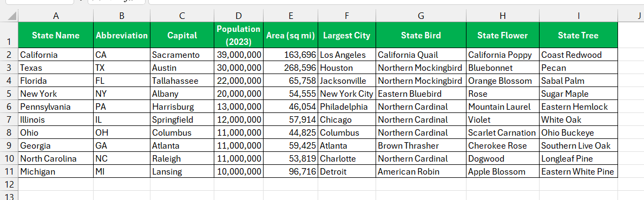
Task: Select row 11 header
Action: click(x=9, y=171)
